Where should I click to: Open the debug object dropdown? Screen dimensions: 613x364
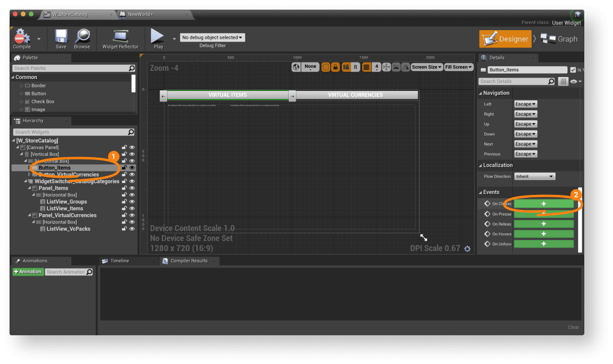[x=212, y=37]
